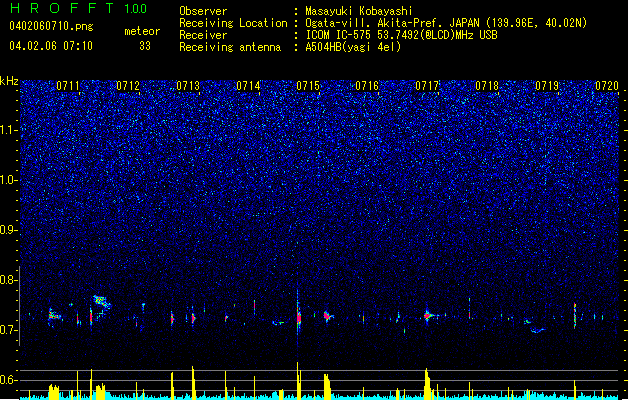Click the 0.8 frequency axis label

8,280
